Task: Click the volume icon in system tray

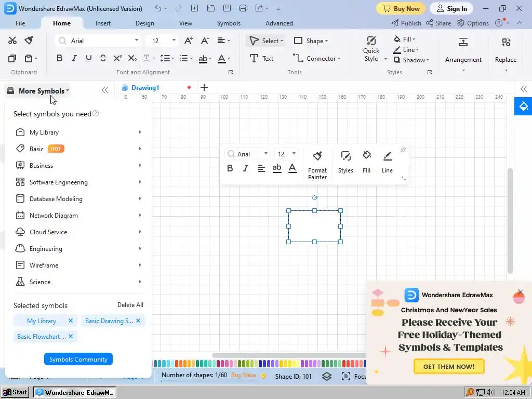Action: tap(490, 393)
